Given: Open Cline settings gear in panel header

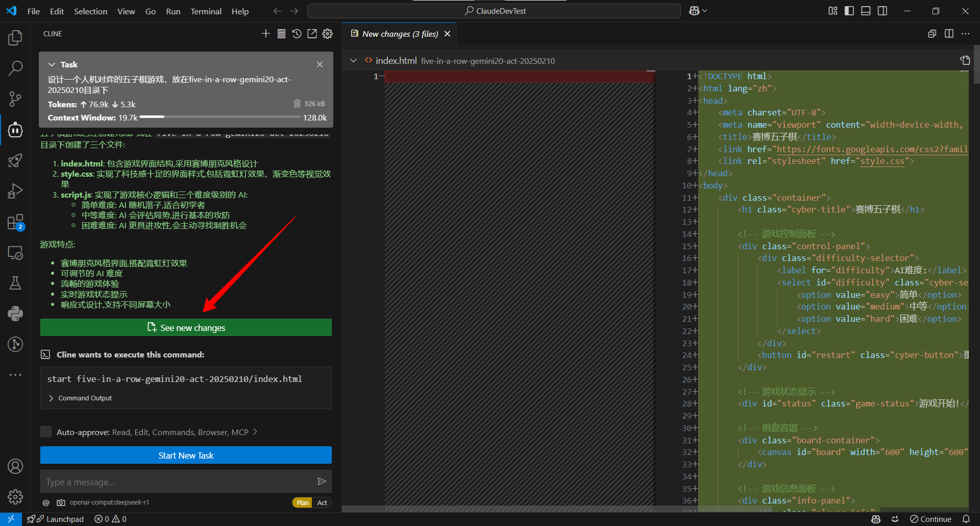Looking at the screenshot, I should click(328, 34).
